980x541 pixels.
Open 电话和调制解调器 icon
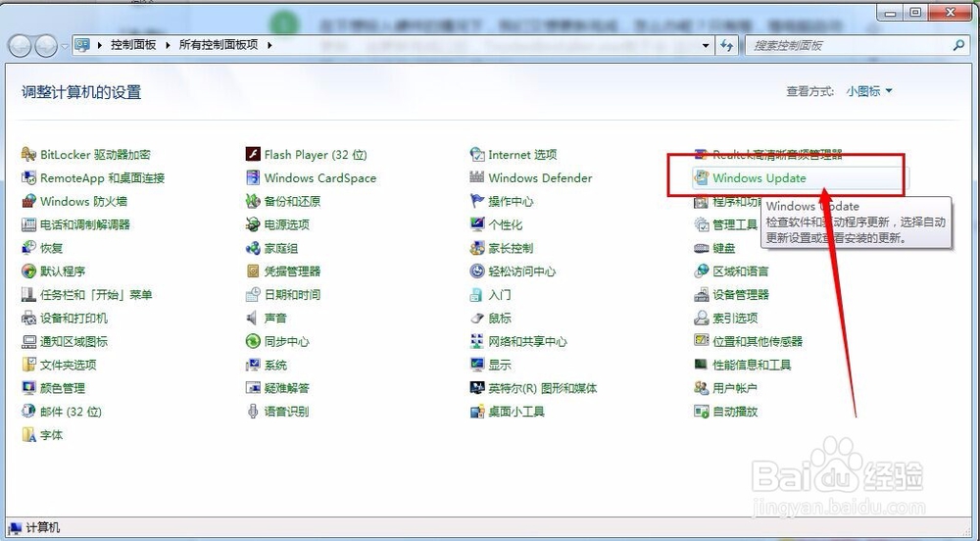(x=28, y=224)
